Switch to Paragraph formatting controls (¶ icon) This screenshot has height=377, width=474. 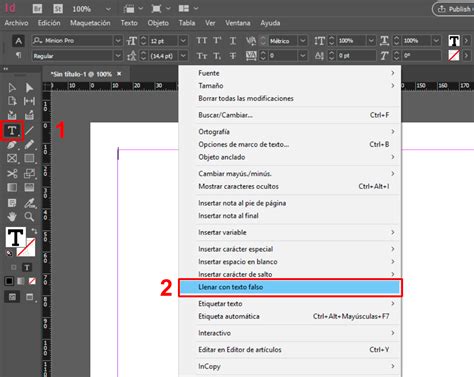click(x=18, y=56)
